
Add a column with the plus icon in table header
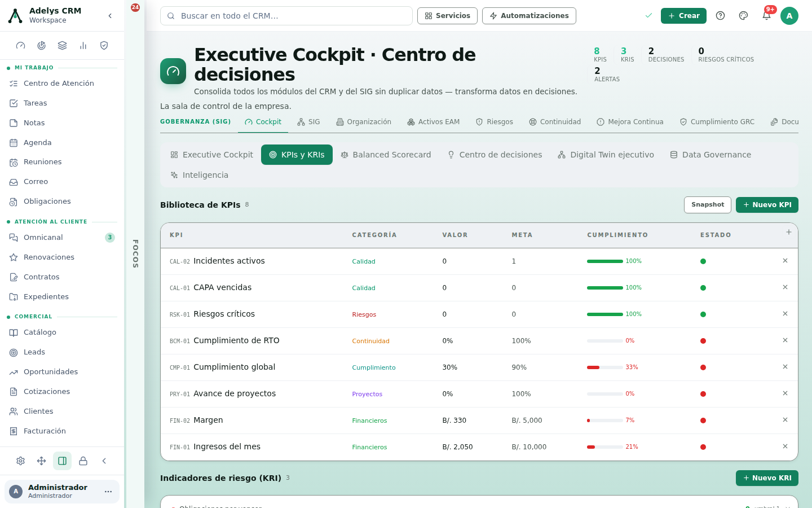coord(789,232)
